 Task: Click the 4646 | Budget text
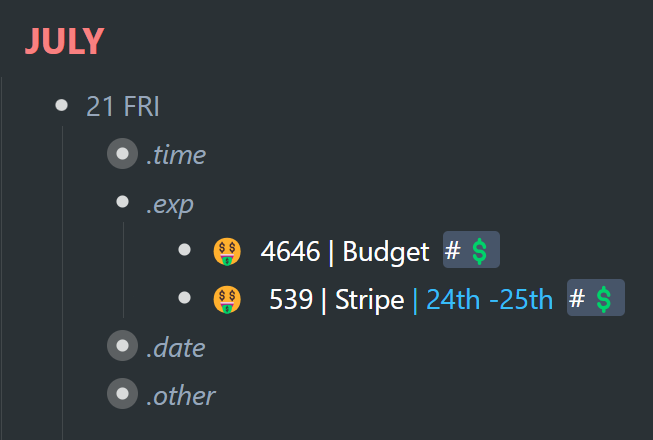pos(345,251)
